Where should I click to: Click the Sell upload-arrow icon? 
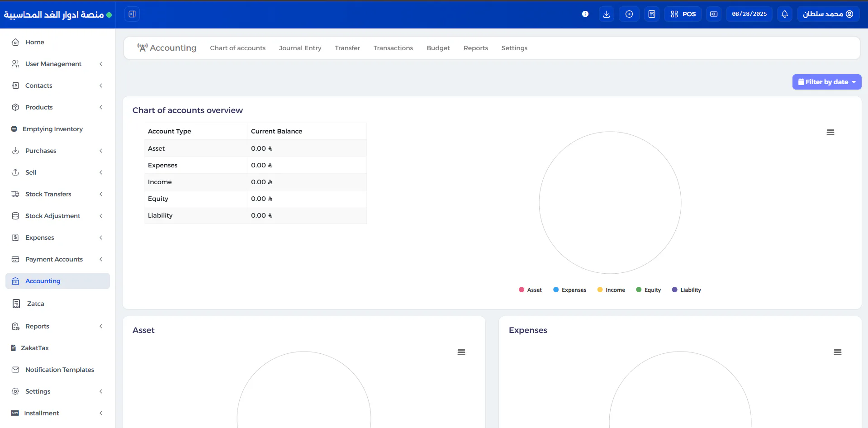tap(15, 172)
